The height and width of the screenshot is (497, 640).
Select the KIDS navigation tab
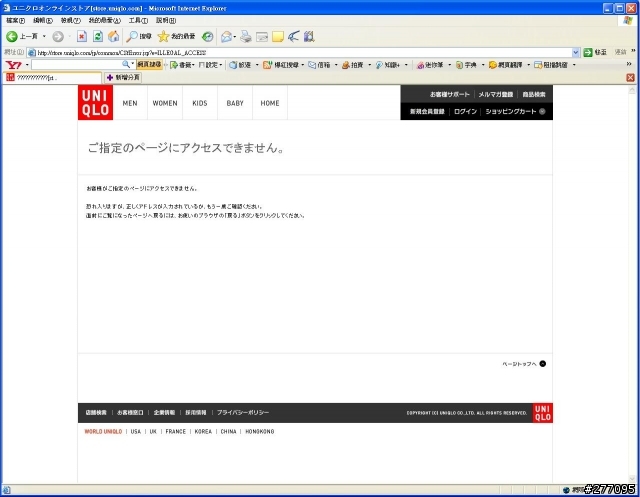coord(200,103)
